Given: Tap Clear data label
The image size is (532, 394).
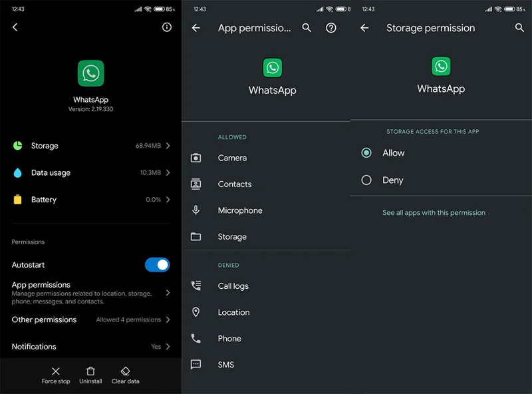Looking at the screenshot, I should (x=125, y=381).
